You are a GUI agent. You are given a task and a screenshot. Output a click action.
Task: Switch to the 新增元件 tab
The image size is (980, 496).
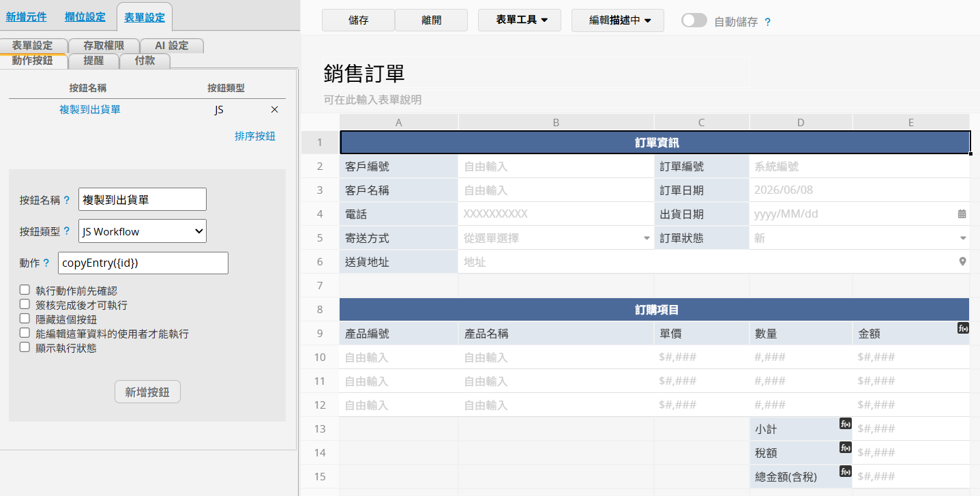(x=27, y=17)
